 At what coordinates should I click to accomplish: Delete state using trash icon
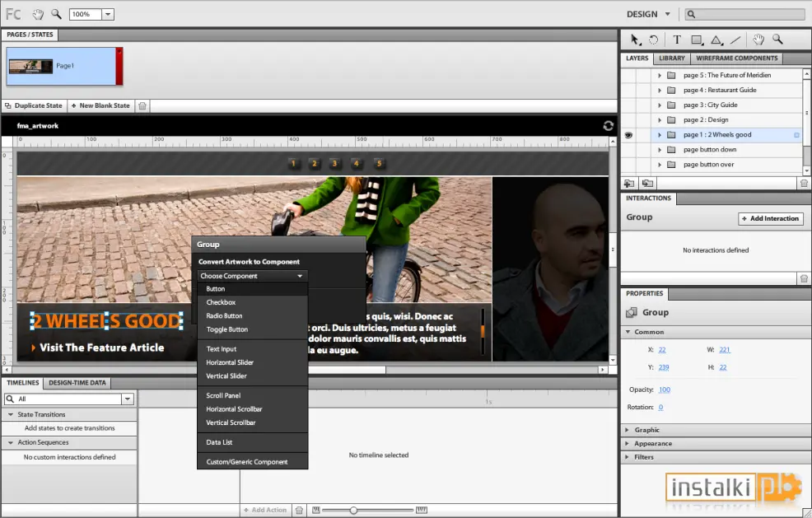[x=142, y=105]
